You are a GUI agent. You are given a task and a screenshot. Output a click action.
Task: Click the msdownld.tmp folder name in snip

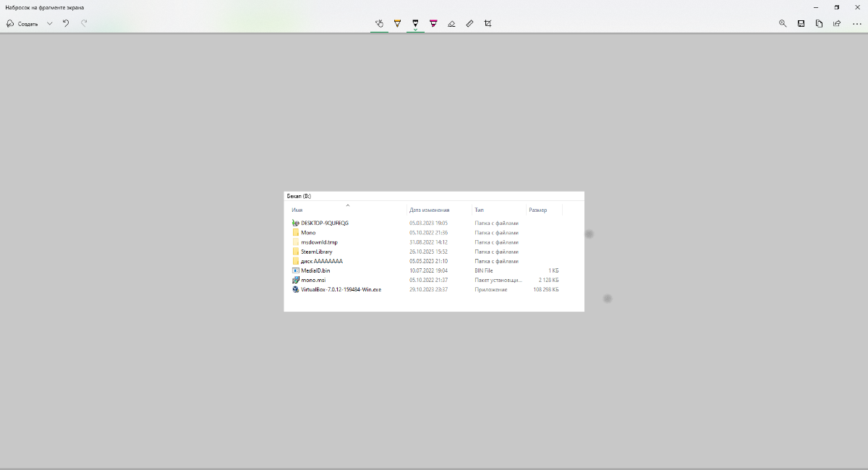tap(319, 242)
